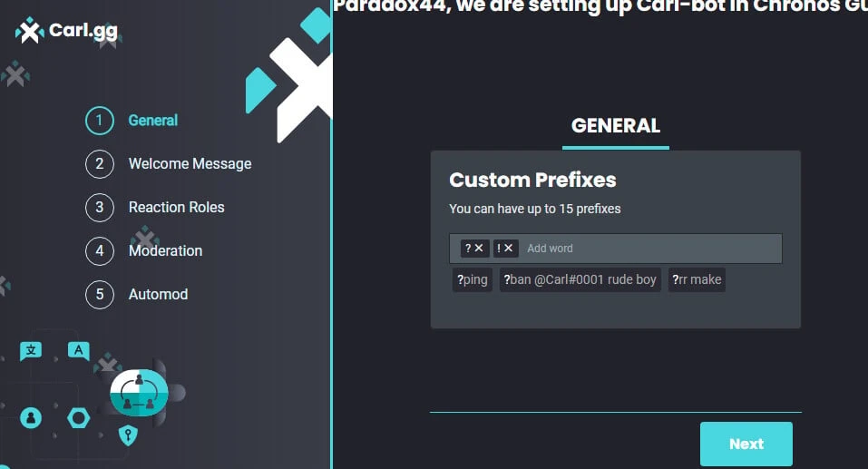The width and height of the screenshot is (868, 469).
Task: Click the ?ping example command
Action: [x=473, y=279]
